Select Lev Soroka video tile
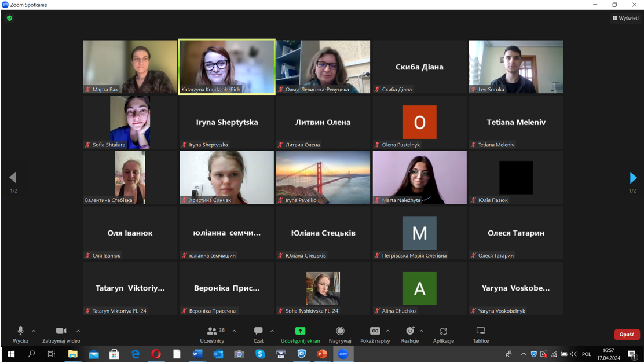 coord(516,67)
